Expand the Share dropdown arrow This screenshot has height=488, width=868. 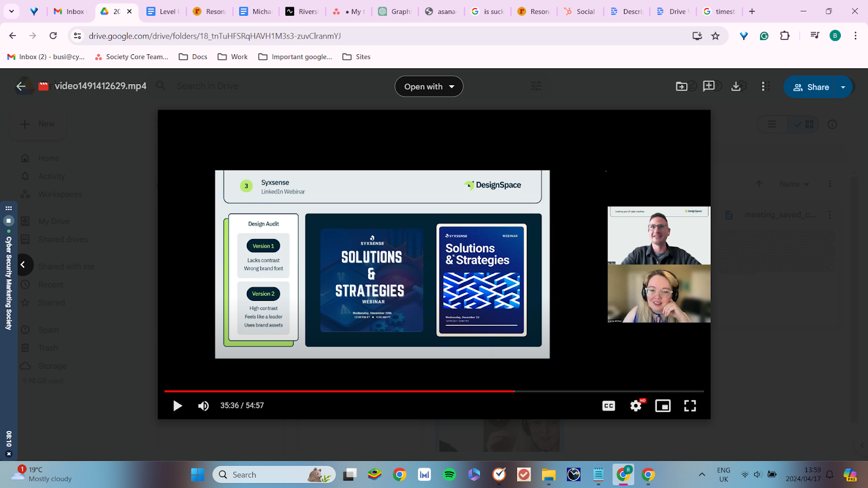point(844,87)
